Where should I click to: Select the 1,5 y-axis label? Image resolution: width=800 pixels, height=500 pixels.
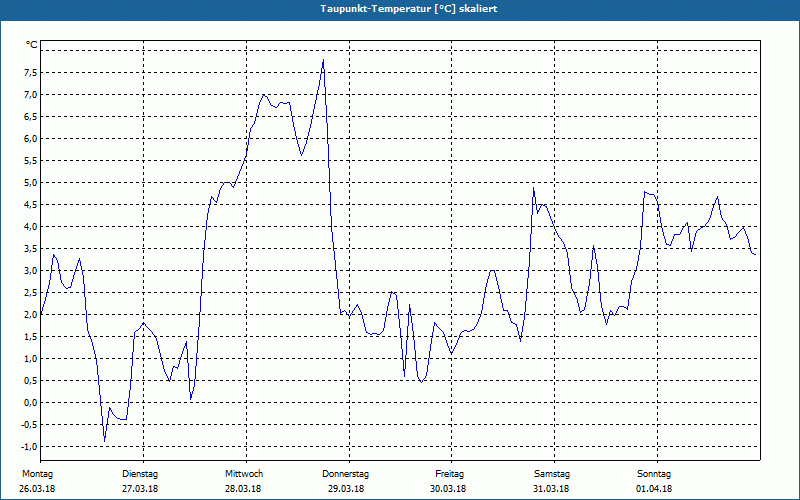coord(30,337)
